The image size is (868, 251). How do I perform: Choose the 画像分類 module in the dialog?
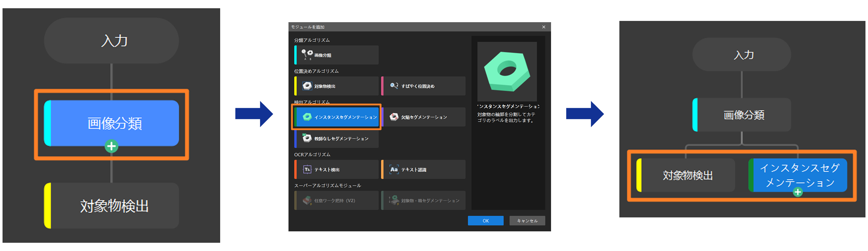pyautogui.click(x=336, y=55)
